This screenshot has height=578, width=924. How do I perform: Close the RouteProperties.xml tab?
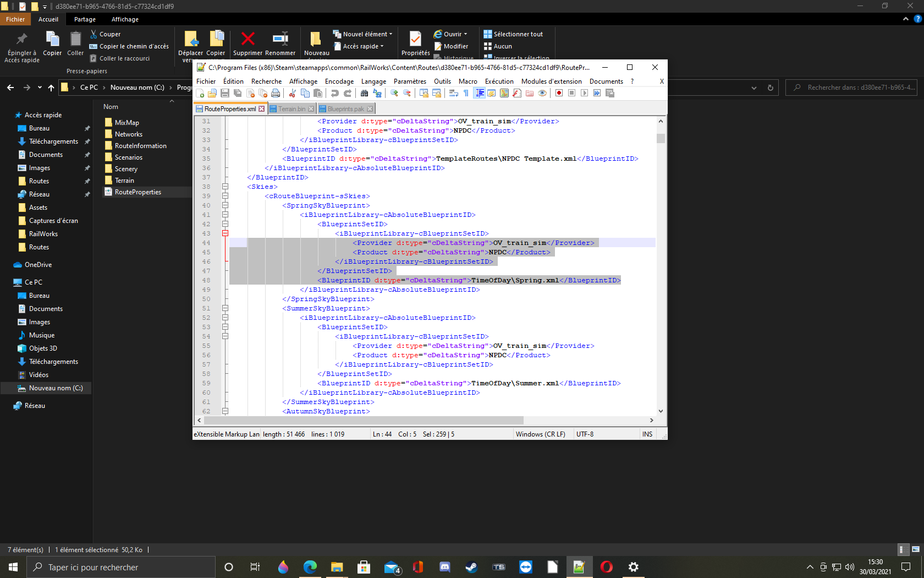[x=262, y=109]
